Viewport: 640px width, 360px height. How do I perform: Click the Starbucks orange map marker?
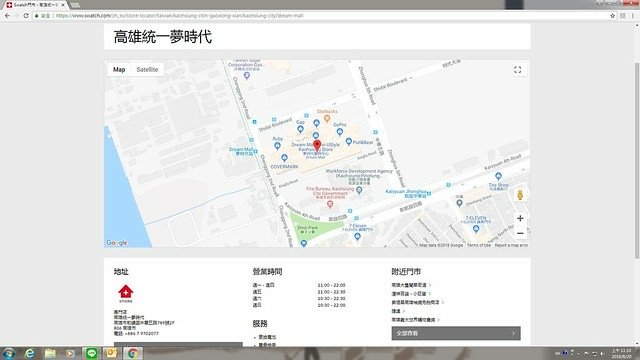[327, 118]
